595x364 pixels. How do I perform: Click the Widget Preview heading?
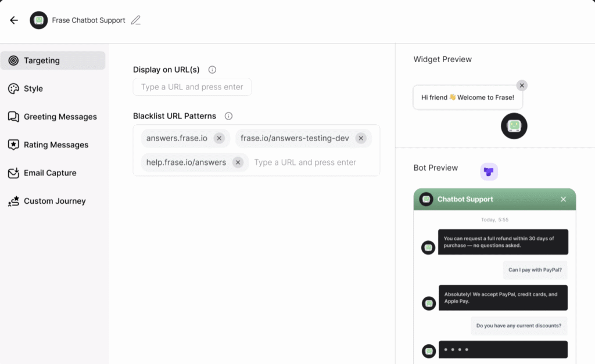tap(442, 60)
